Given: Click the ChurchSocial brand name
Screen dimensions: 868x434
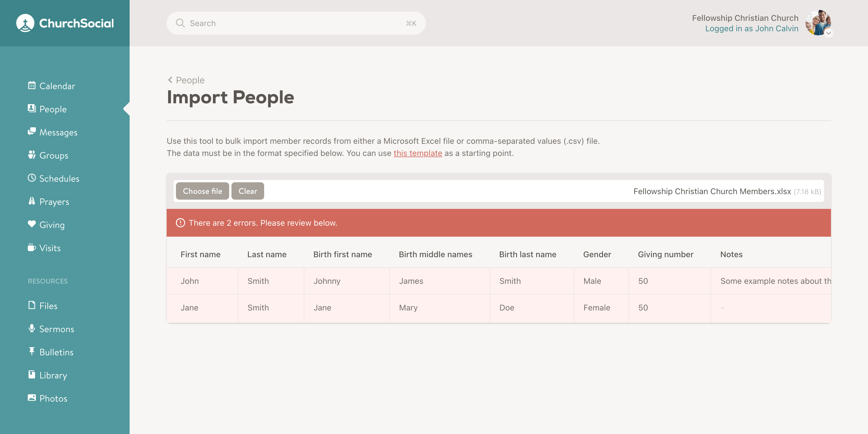Looking at the screenshot, I should pyautogui.click(x=76, y=23).
